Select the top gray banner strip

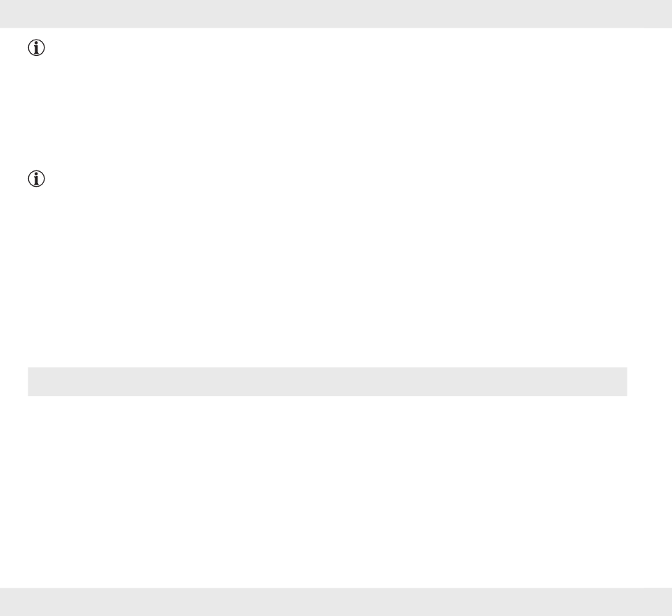pos(336,13)
